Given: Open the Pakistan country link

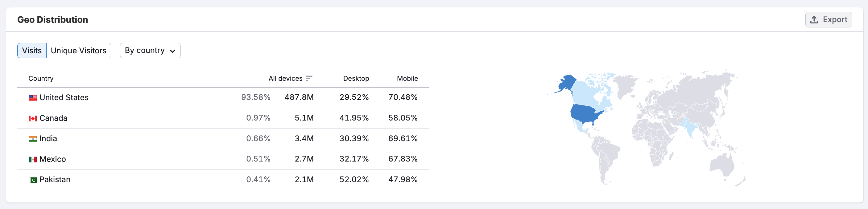Looking at the screenshot, I should 55,180.
